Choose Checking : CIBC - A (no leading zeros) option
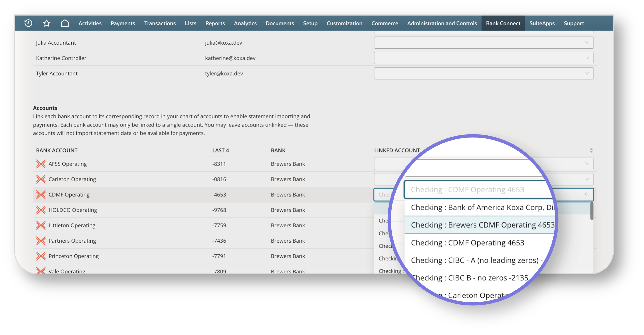644x335 pixels. click(476, 260)
